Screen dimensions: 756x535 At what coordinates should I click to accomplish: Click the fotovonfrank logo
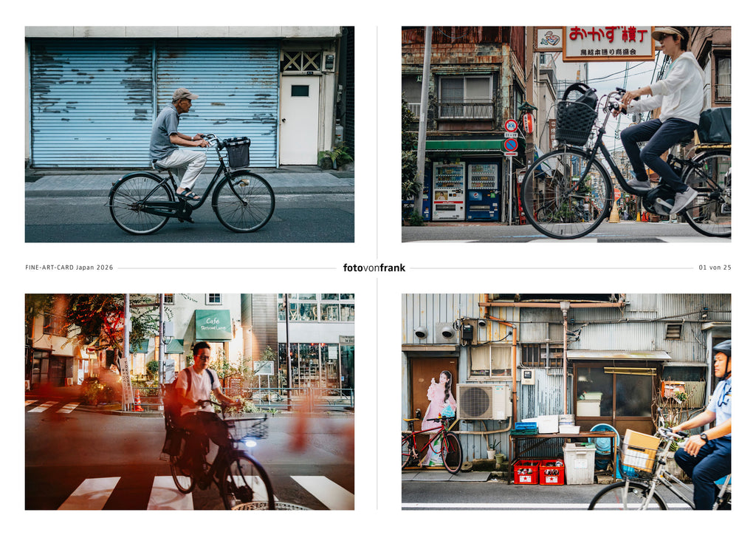coord(374,267)
